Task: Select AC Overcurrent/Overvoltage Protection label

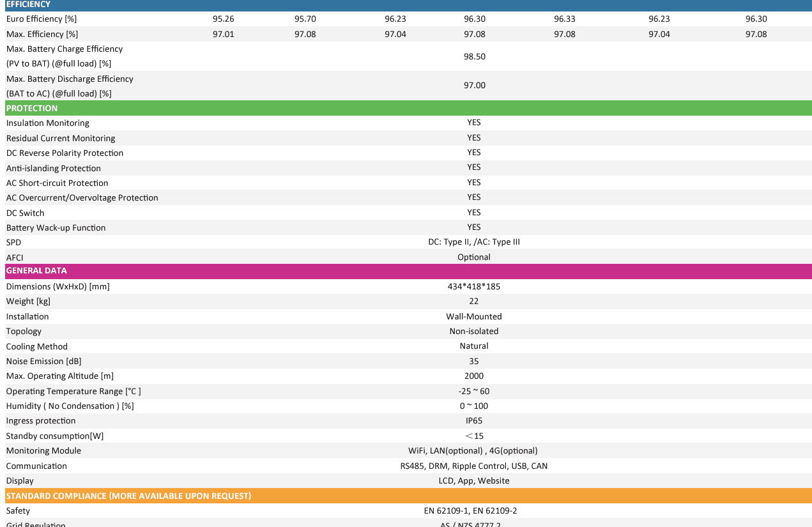Action: (x=82, y=197)
